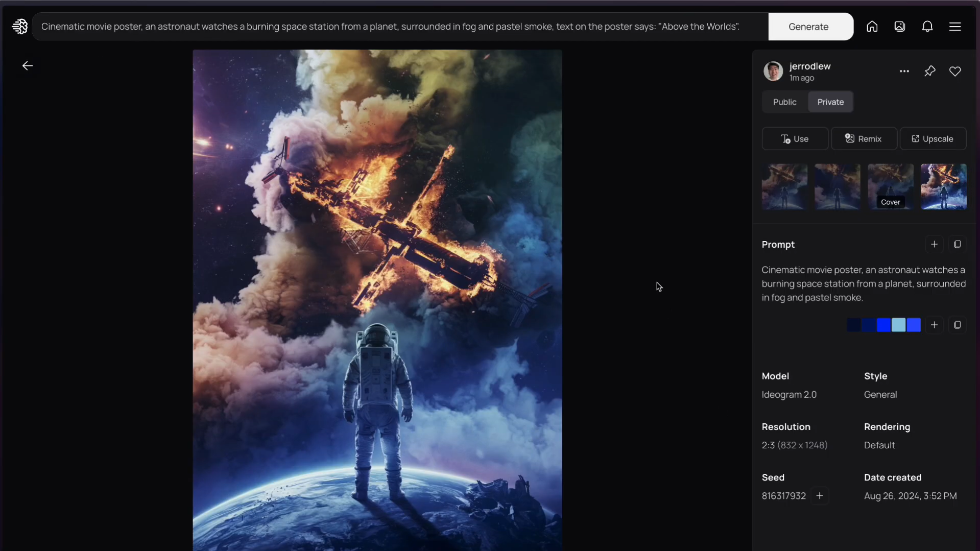
Task: Click the Ideogram logo
Action: click(20, 27)
